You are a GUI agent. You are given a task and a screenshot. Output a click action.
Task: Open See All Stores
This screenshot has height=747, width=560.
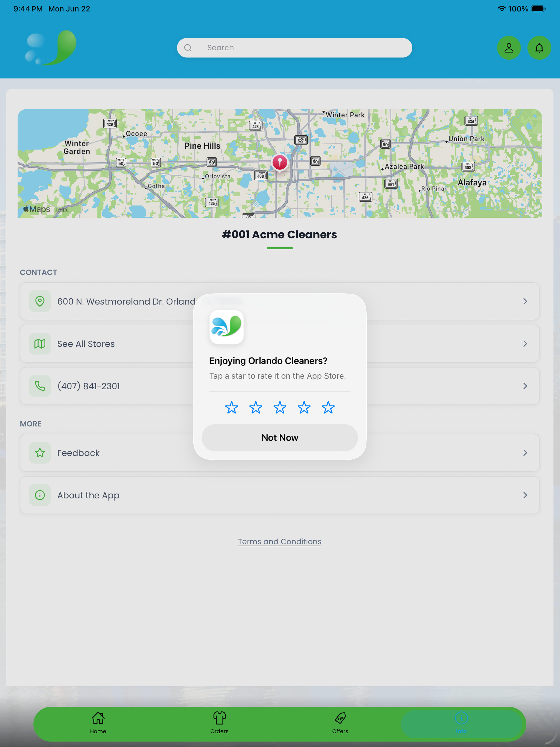point(280,344)
